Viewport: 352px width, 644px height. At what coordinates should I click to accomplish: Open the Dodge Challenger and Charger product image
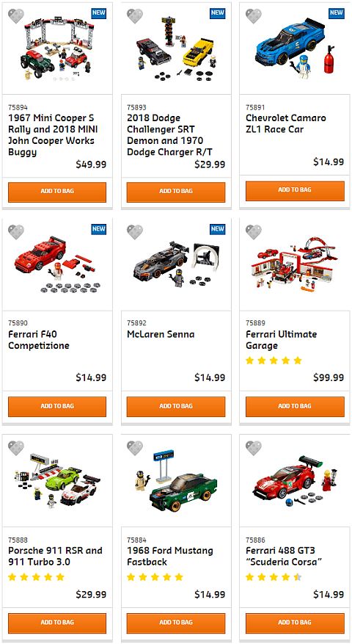(x=176, y=48)
